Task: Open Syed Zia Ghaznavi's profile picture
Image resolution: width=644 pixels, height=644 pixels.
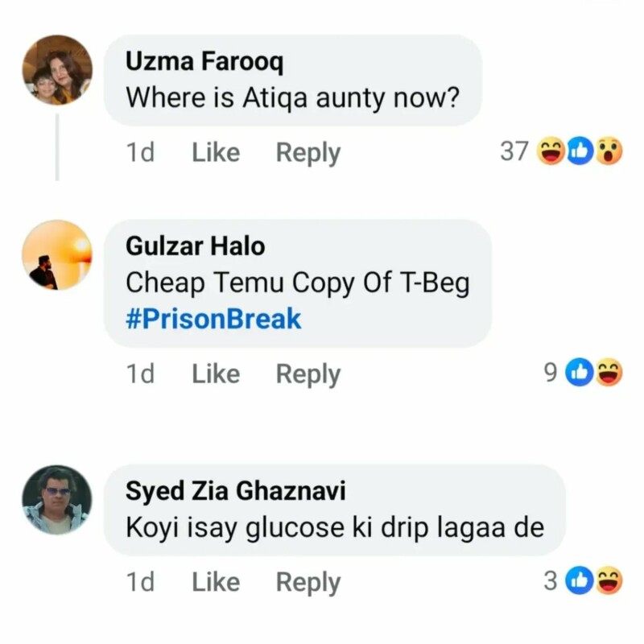Action: [x=56, y=500]
